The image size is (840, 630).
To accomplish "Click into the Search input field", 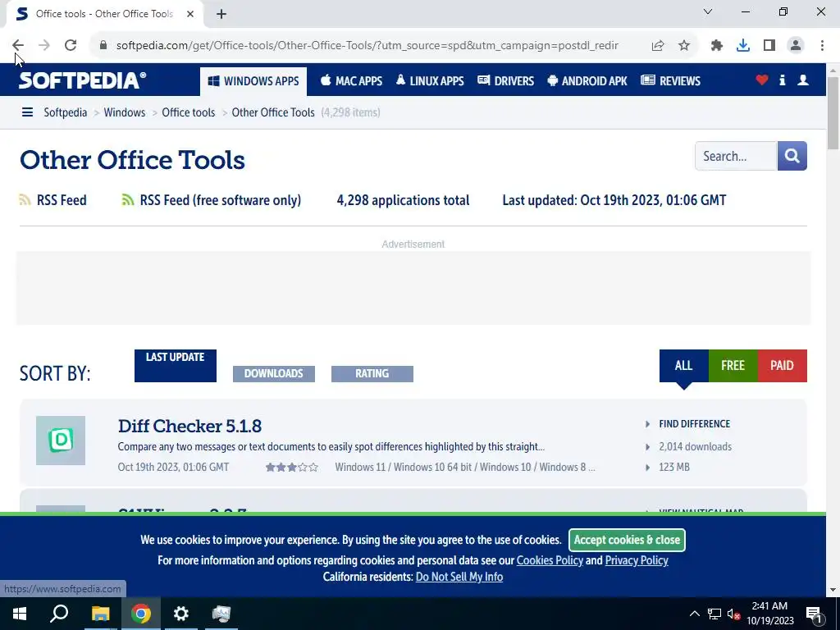I will click(736, 156).
